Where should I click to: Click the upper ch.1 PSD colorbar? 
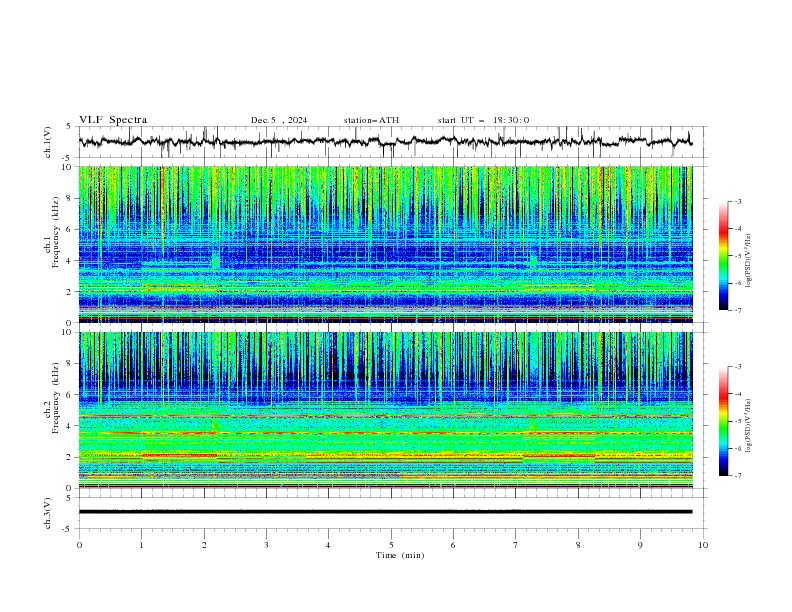coord(724,256)
